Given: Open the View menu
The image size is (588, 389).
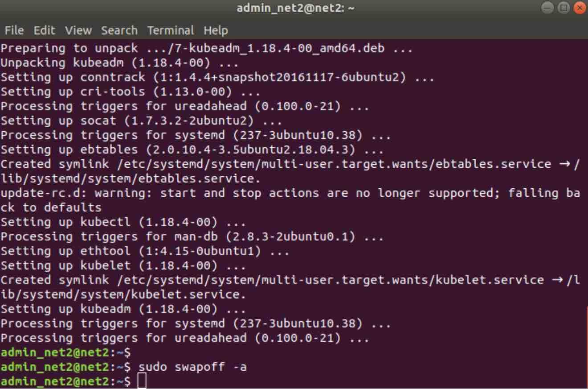Looking at the screenshot, I should click(x=78, y=30).
